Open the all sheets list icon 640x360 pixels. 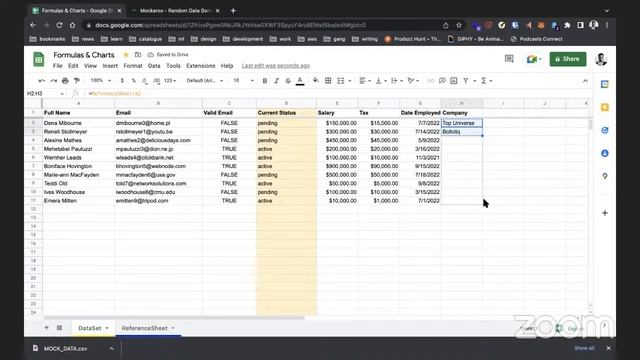tap(59, 328)
